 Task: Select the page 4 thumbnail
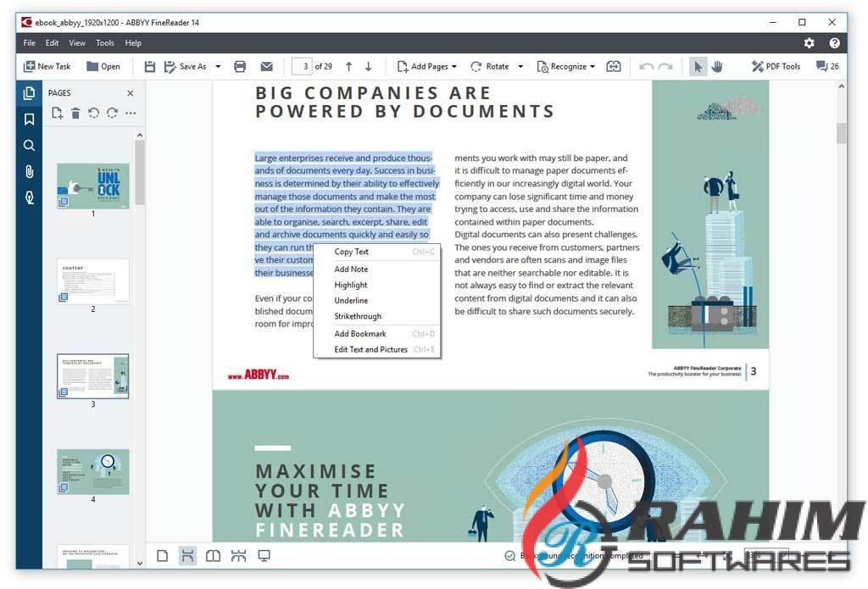point(93,472)
